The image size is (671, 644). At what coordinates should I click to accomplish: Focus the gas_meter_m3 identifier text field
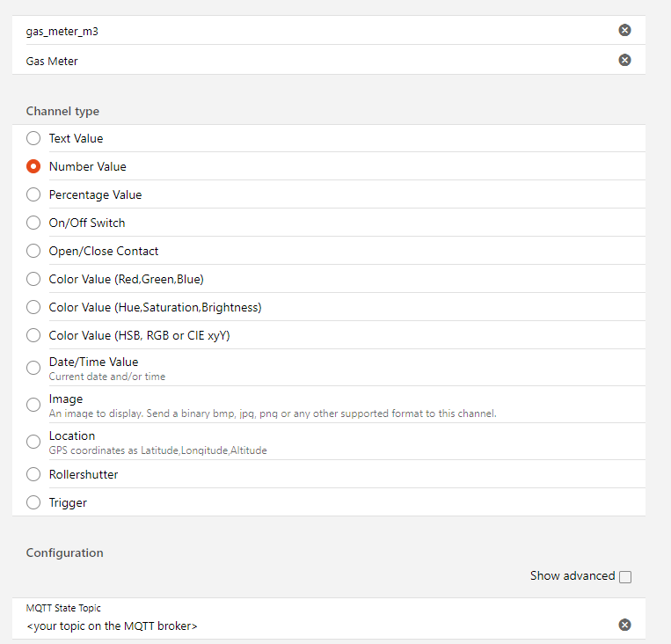point(308,31)
